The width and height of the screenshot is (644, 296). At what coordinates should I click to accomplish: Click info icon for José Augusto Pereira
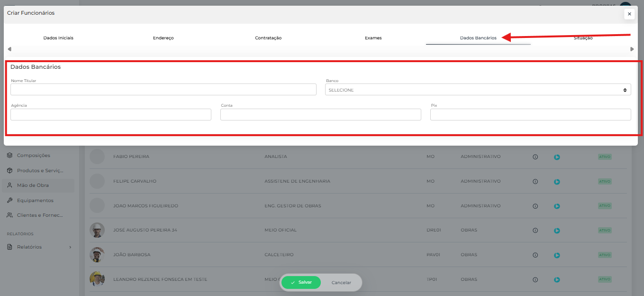[x=535, y=231]
